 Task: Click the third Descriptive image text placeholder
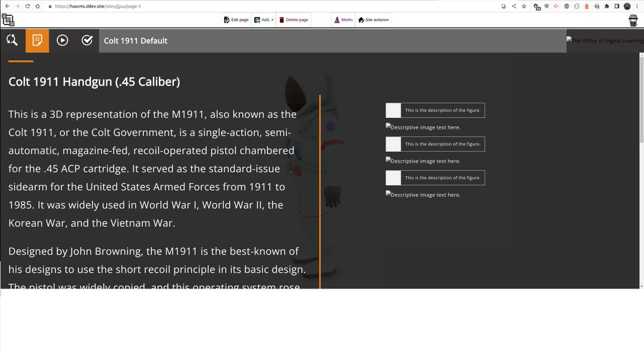(423, 195)
